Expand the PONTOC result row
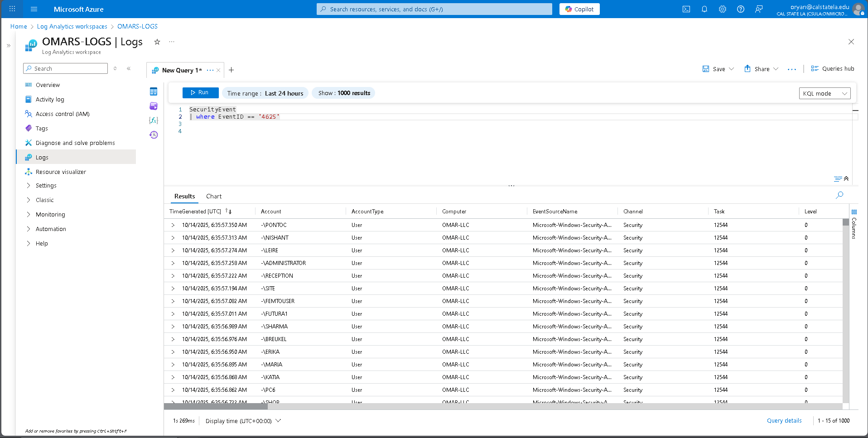 click(x=173, y=225)
